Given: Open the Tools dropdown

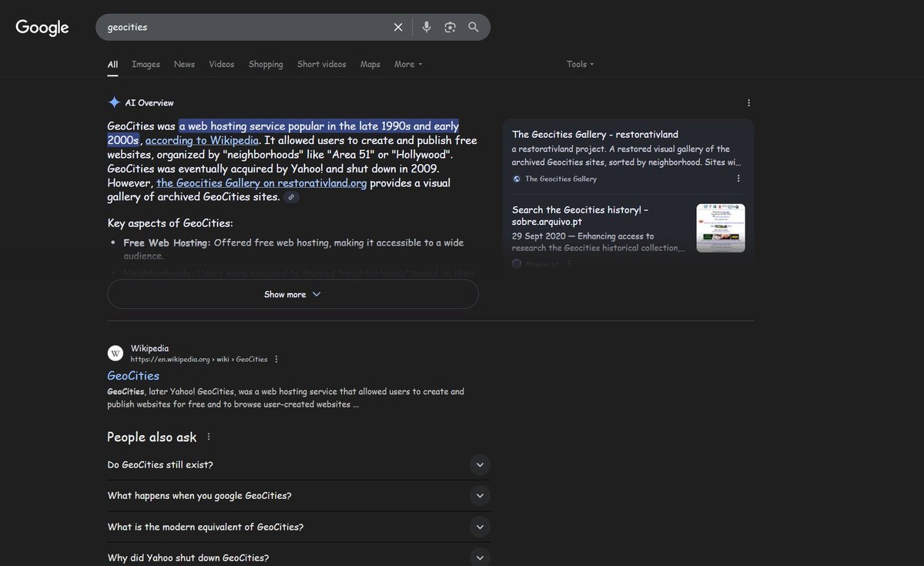Looking at the screenshot, I should [580, 65].
